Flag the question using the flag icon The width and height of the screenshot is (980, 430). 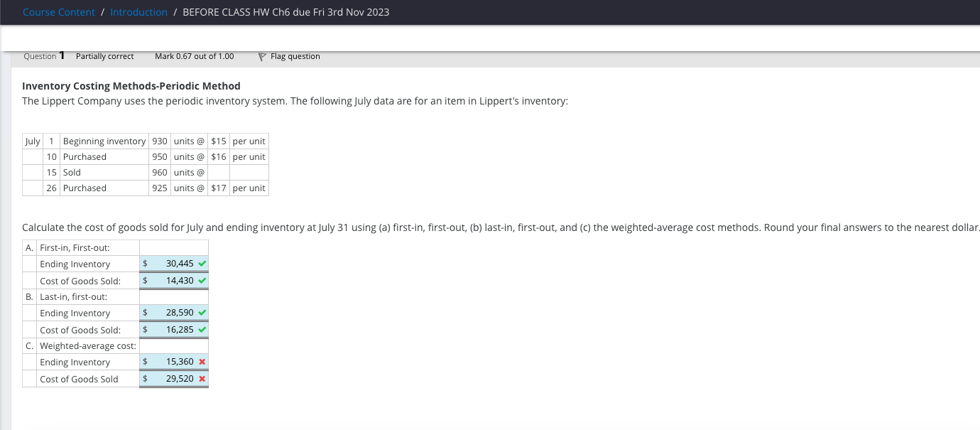261,56
